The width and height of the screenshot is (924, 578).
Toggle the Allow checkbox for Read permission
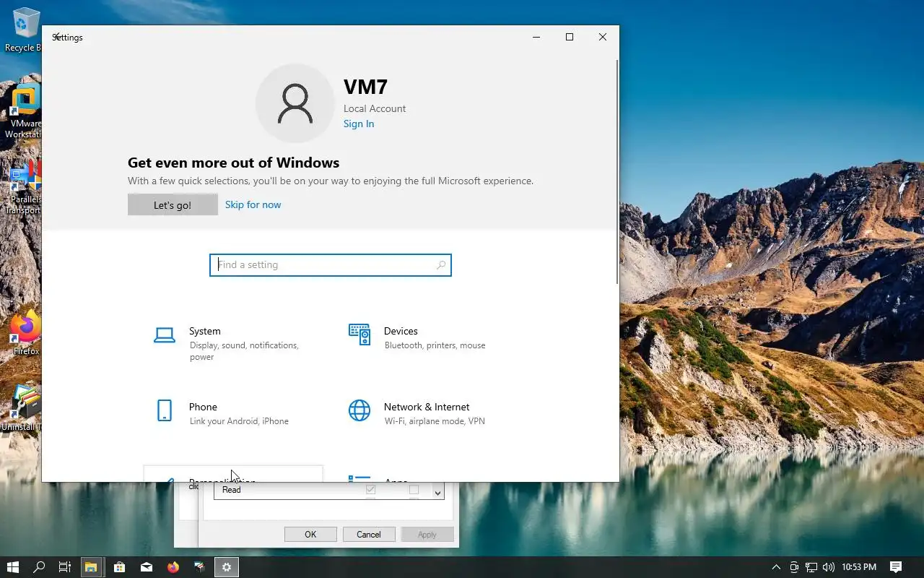pos(370,490)
